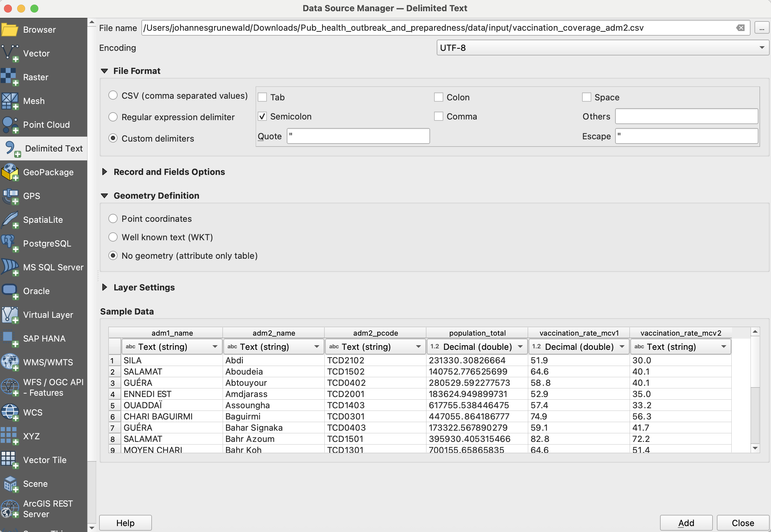The height and width of the screenshot is (532, 771).
Task: Select CSV (comma separated values) format
Action: [113, 95]
